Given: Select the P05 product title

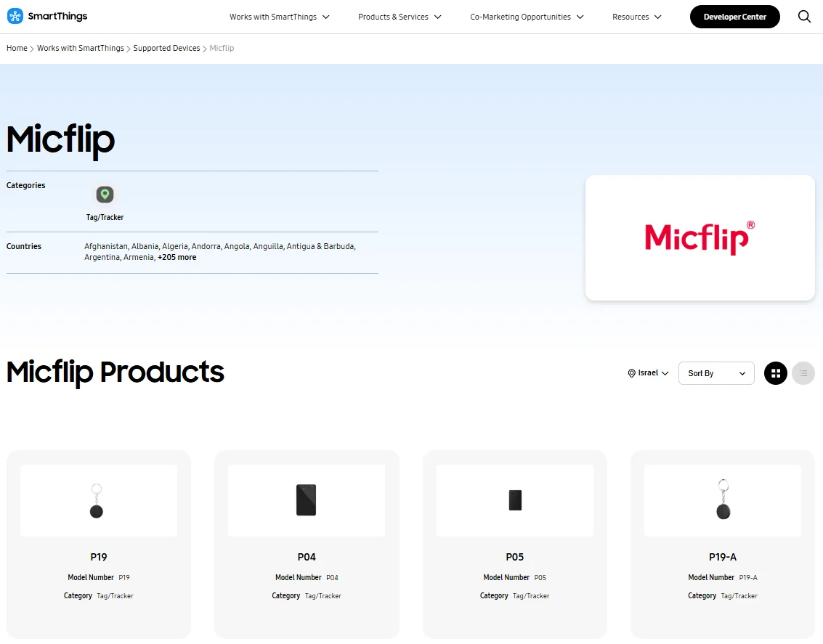Looking at the screenshot, I should pyautogui.click(x=515, y=557).
